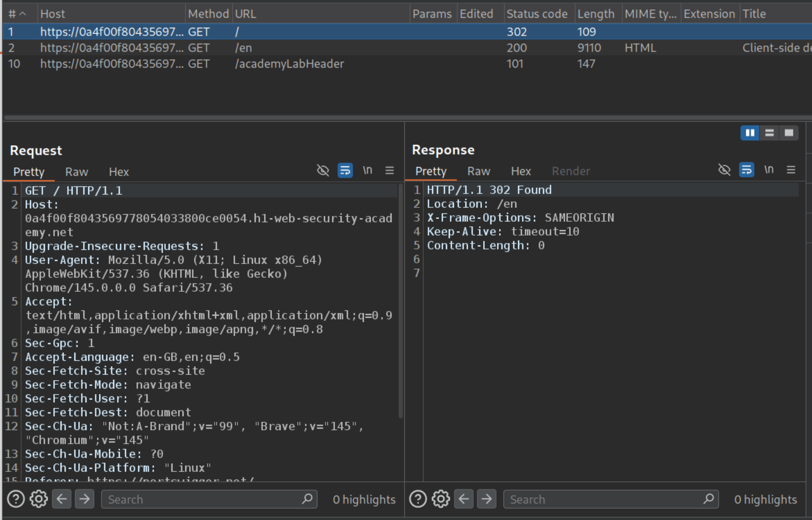Open Response panel settings gear
Viewport: 812px width, 520px height.
pos(440,499)
